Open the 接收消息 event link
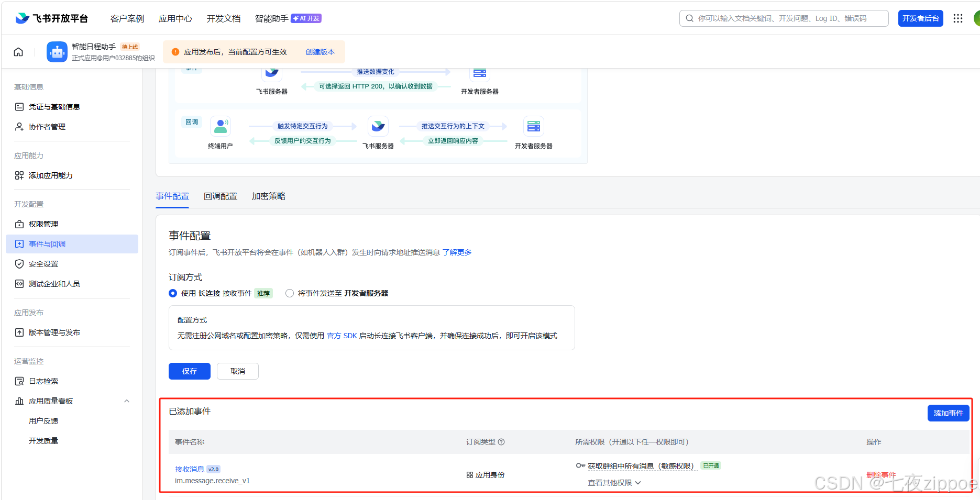The image size is (980, 500). (190, 469)
